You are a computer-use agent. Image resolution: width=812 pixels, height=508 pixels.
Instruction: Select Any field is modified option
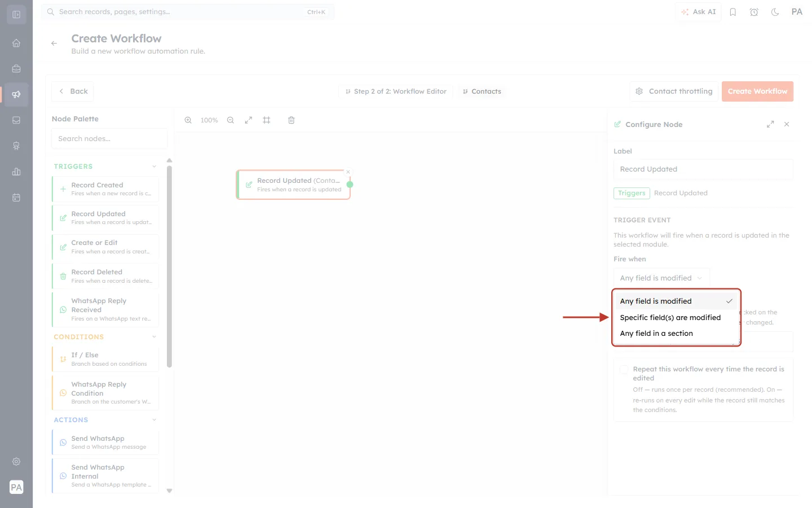pos(676,301)
